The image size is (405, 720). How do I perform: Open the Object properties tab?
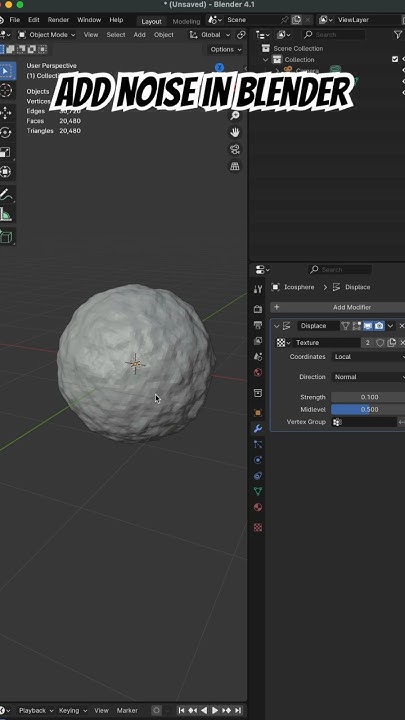point(258,413)
